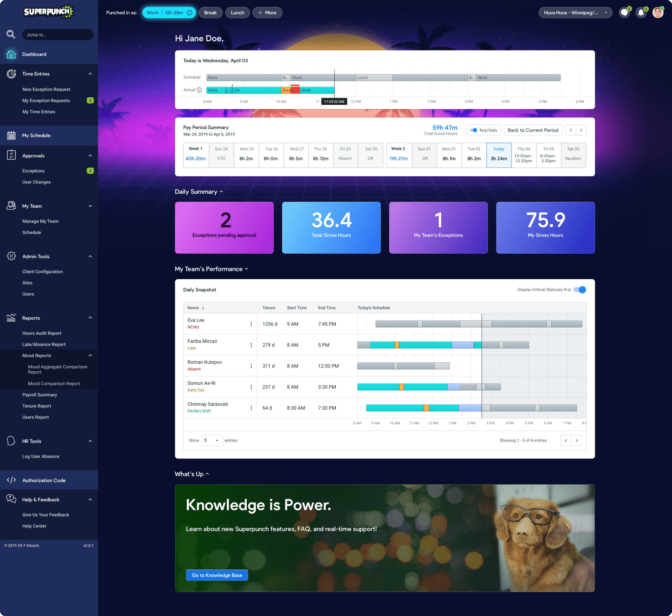The height and width of the screenshot is (616, 672).
Task: Open the Huva Huva site dropdown
Action: pyautogui.click(x=575, y=13)
